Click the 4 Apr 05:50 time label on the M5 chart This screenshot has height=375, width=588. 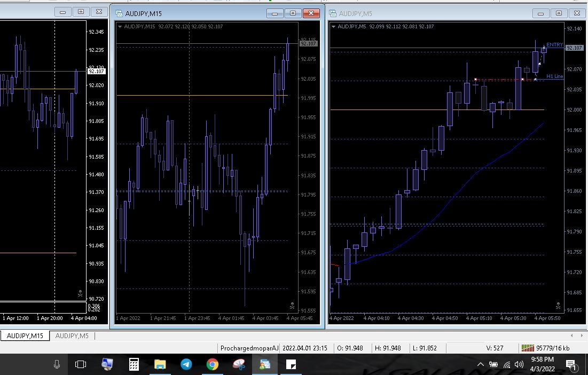coord(547,318)
